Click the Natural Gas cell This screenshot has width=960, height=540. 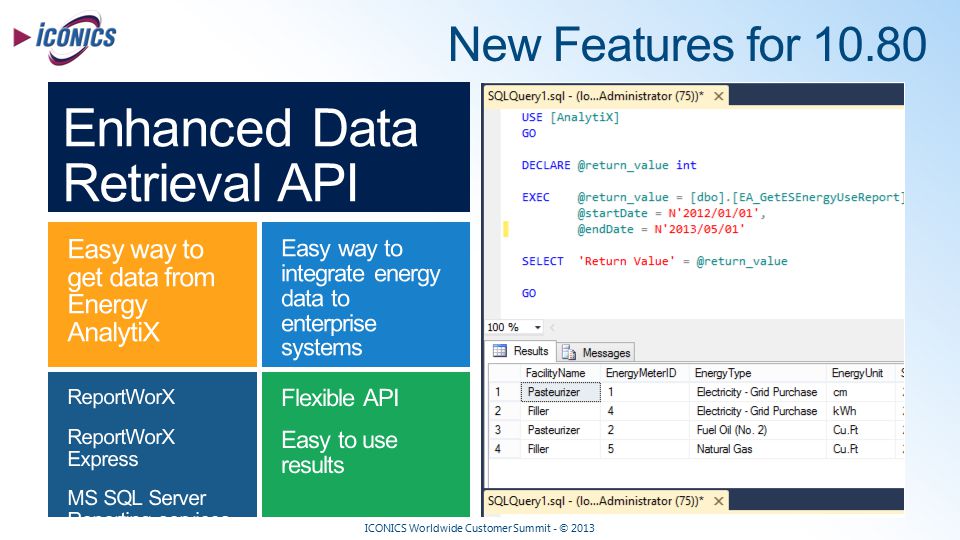click(x=758, y=449)
